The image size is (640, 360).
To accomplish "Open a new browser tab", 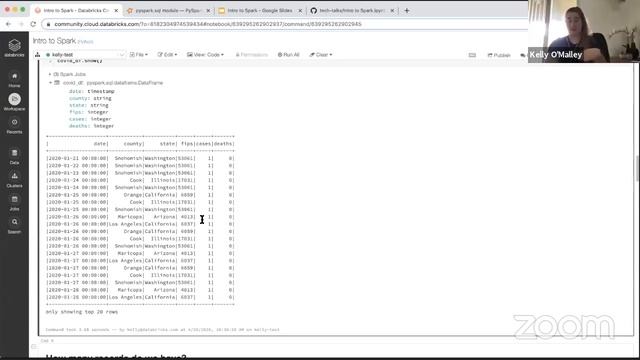I will [x=407, y=11].
